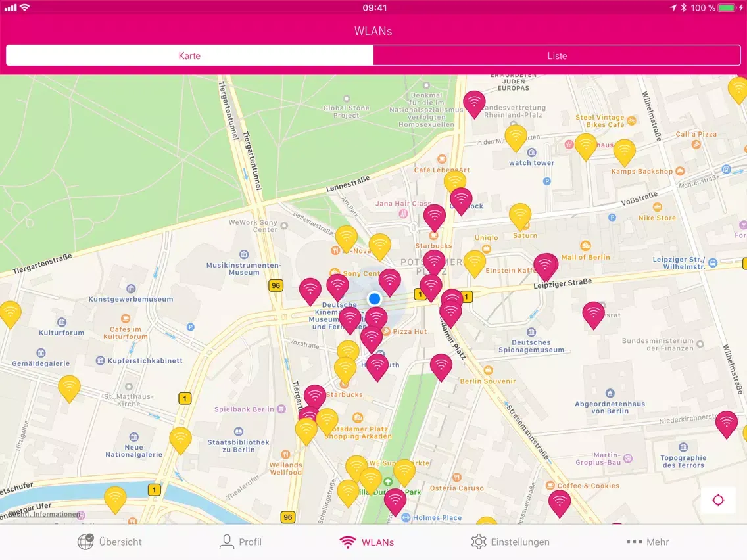747x560 pixels.
Task: Tap the locate-me crosshair button
Action: (x=718, y=500)
